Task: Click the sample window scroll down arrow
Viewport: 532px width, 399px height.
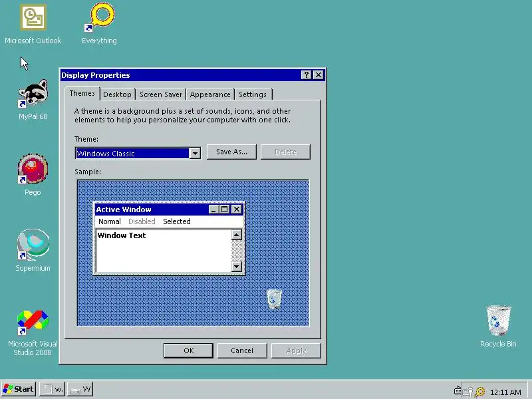Action: click(x=237, y=267)
